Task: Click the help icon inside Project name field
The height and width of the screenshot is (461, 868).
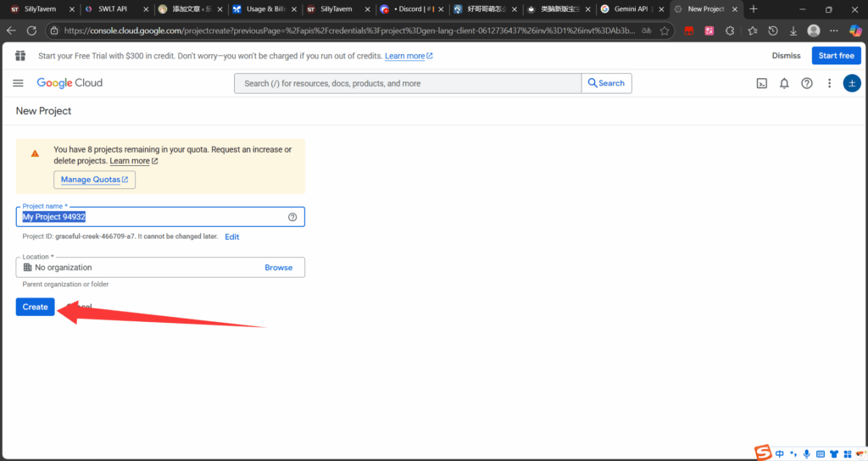Action: tap(292, 217)
